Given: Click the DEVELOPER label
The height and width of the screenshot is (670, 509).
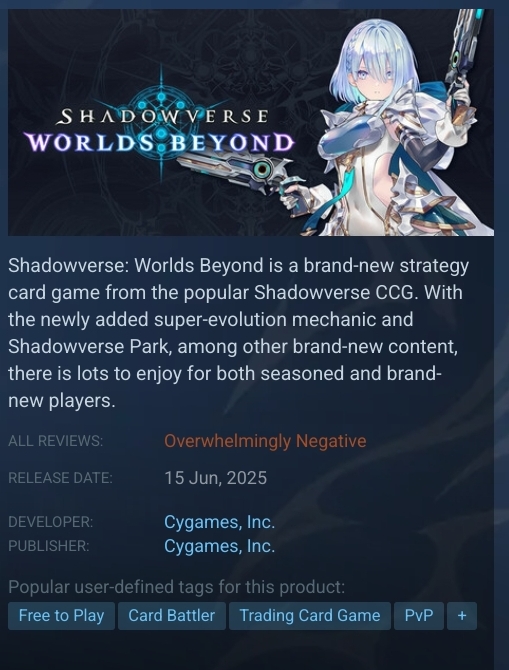Looking at the screenshot, I should [x=50, y=522].
